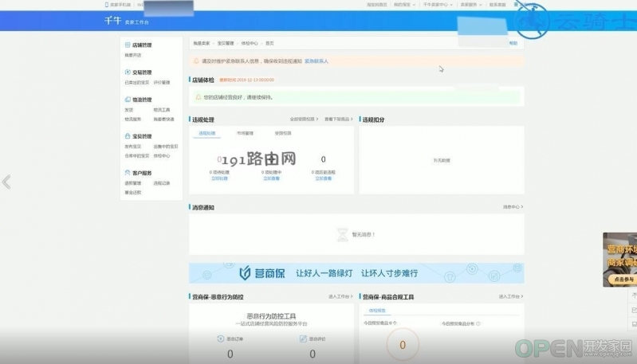This screenshot has height=364, width=637.
Task: Open 发货 in sidebar
Action: click(x=129, y=110)
